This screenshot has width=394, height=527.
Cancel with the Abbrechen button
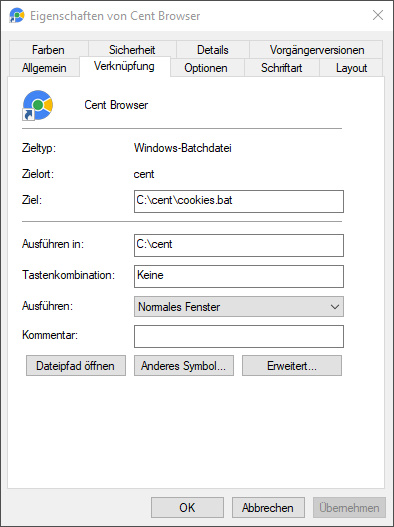(x=268, y=508)
